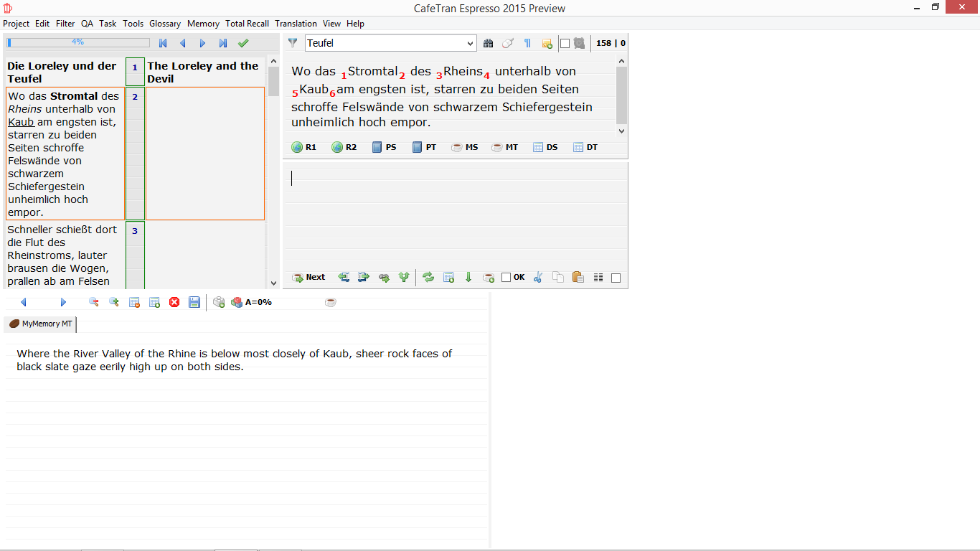Click the green checkmark confirm icon
980x551 pixels.
[x=243, y=43]
